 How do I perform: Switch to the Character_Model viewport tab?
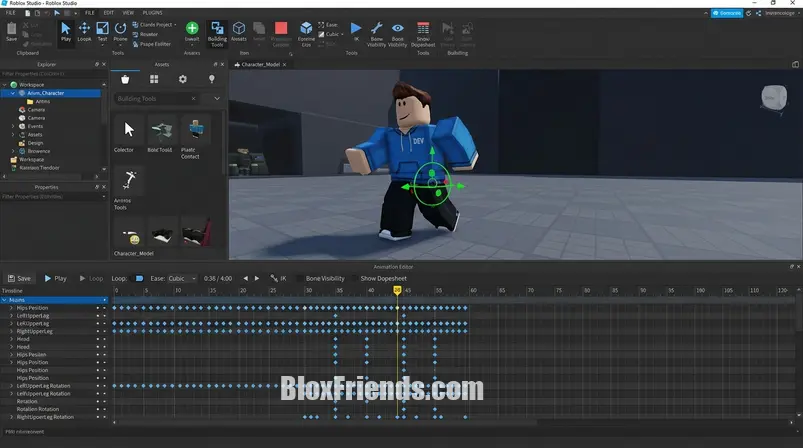[x=261, y=64]
